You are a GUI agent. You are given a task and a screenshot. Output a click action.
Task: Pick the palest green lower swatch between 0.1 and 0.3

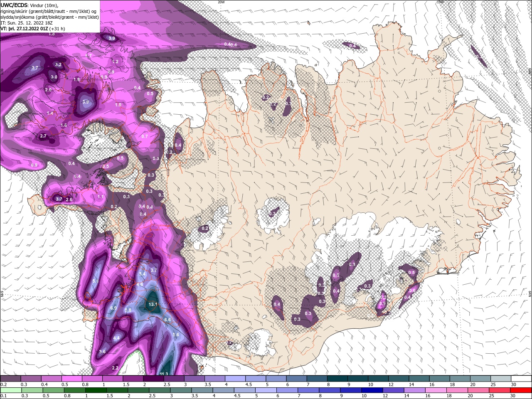click(x=10, y=390)
